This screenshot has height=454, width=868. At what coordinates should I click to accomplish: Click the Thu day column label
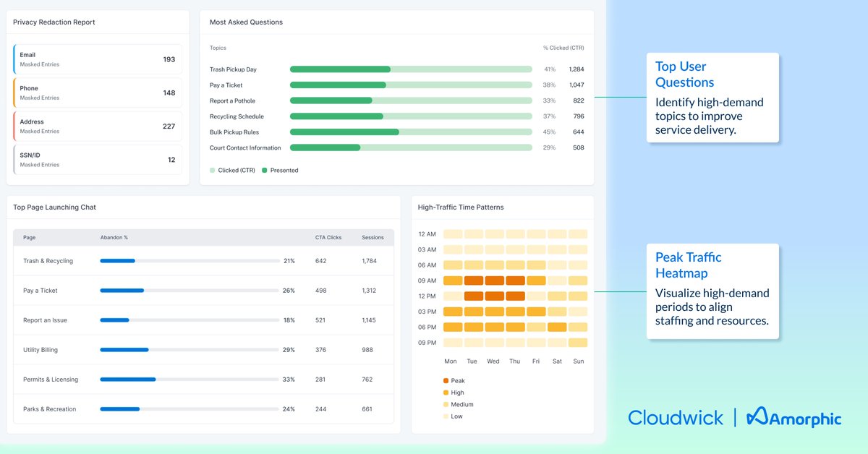click(x=514, y=361)
